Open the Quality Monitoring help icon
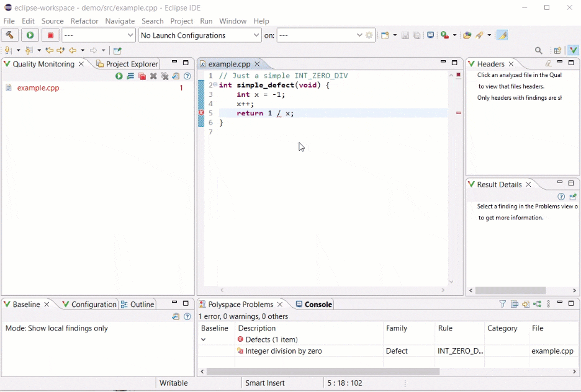 pos(187,76)
